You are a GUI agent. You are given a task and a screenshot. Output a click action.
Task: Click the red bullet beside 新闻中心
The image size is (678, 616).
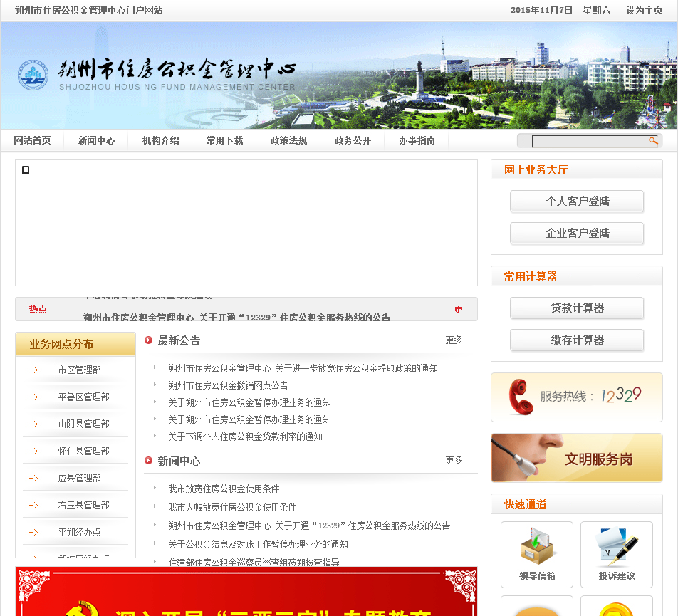click(148, 460)
